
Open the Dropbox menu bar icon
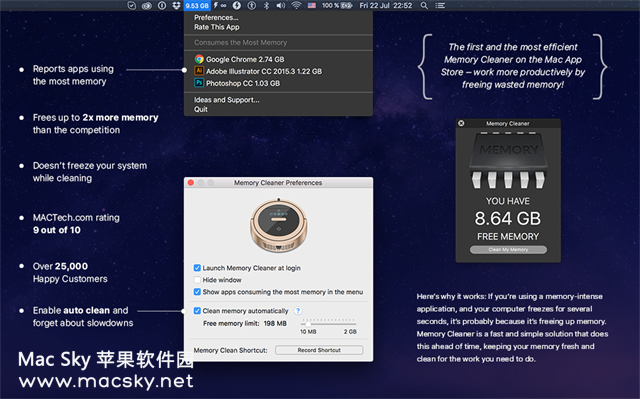176,5
